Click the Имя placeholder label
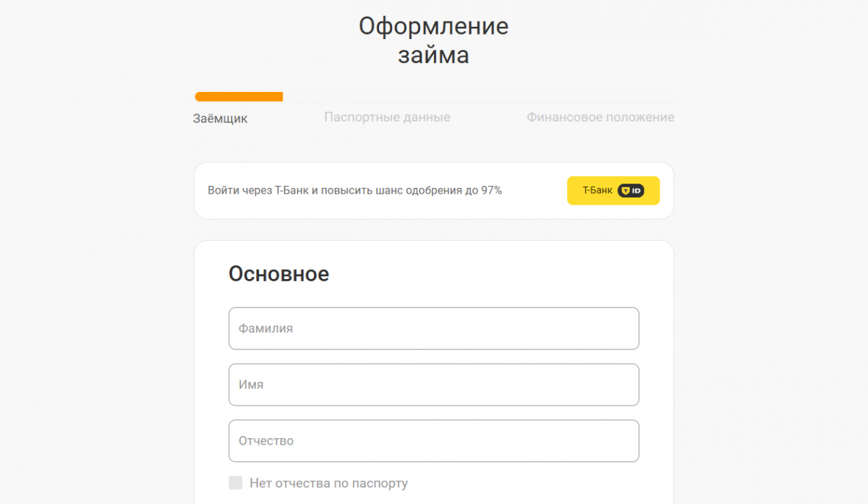The height and width of the screenshot is (504, 868). coord(251,385)
